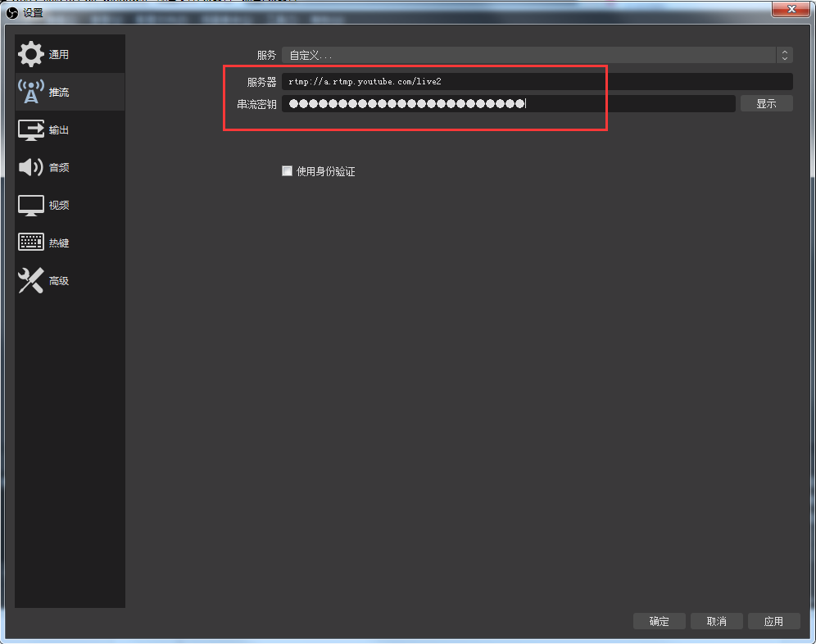Click the 串流密钥 stream key field
The width and height of the screenshot is (816, 644).
[509, 103]
